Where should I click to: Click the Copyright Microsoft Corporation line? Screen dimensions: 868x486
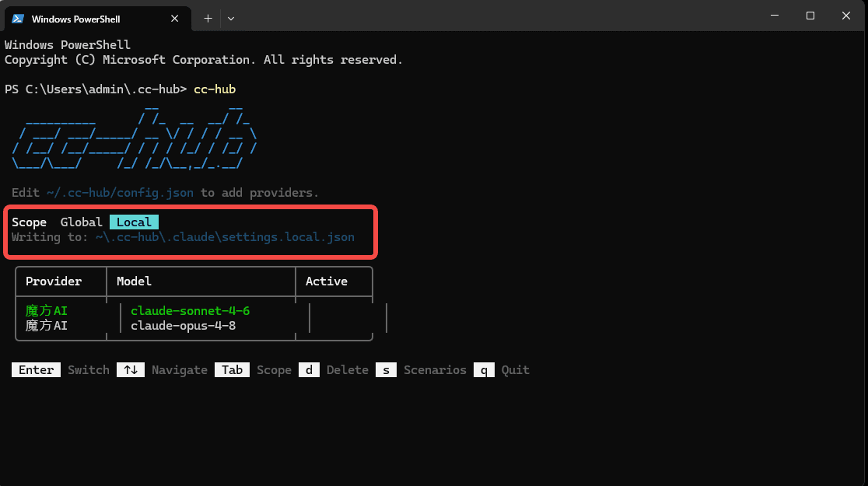point(204,60)
